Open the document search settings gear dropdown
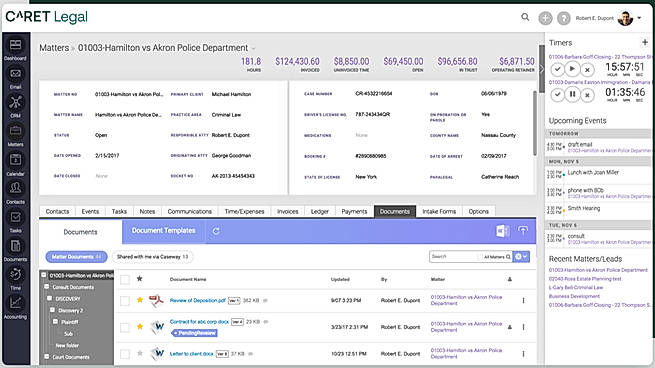This screenshot has height=368, width=655. [x=521, y=256]
